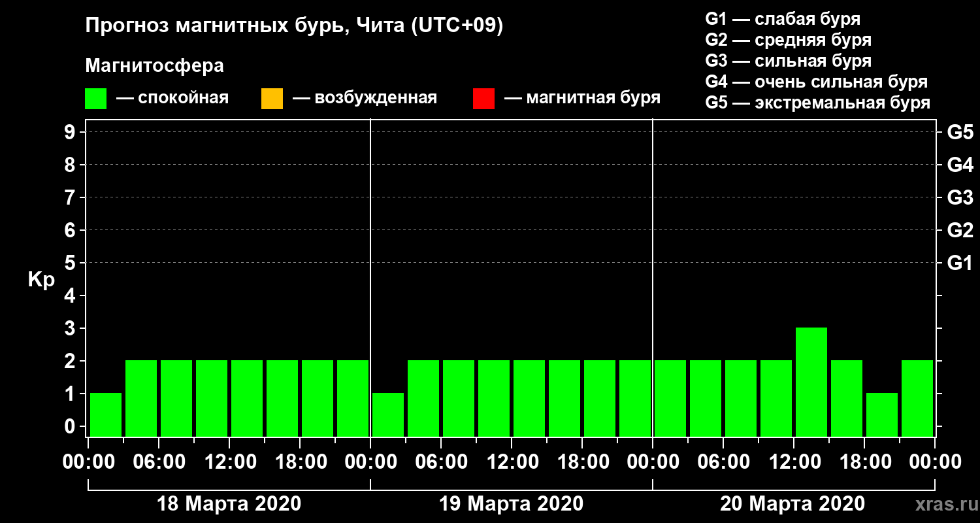Click the 21:00–00:00 bar on 18 Марта
Image resolution: width=980 pixels, height=523 pixels.
click(x=353, y=398)
